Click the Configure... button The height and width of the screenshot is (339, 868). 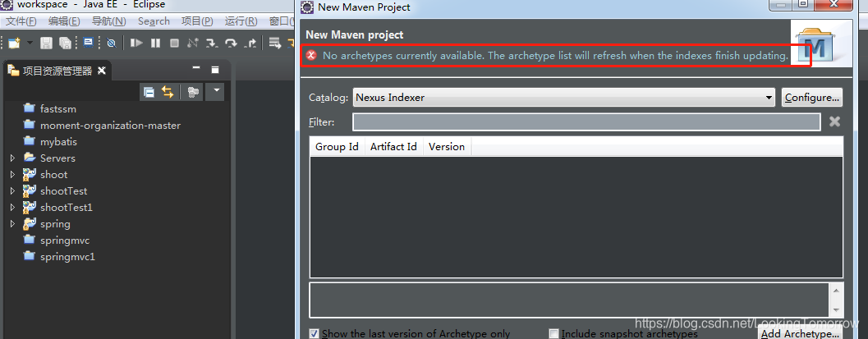point(811,98)
